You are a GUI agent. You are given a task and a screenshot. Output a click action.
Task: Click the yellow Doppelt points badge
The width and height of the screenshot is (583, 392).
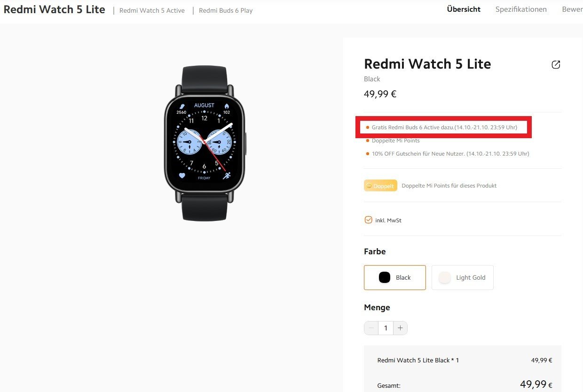click(380, 186)
